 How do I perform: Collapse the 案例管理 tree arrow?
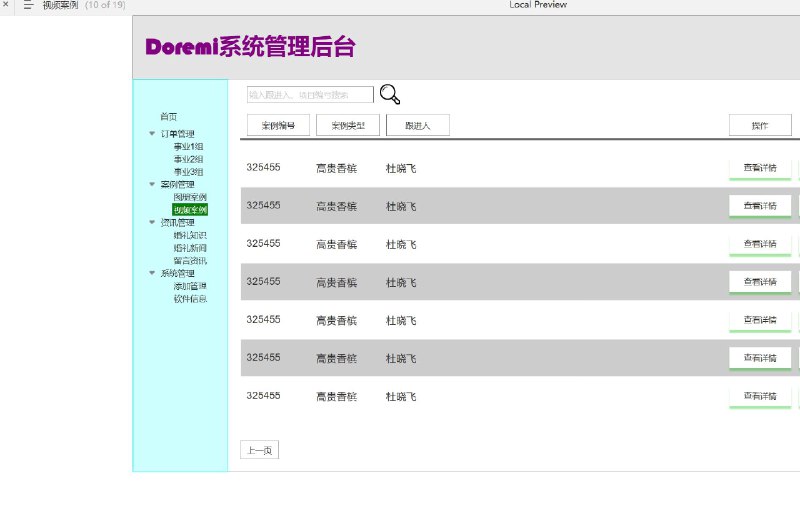(x=152, y=184)
